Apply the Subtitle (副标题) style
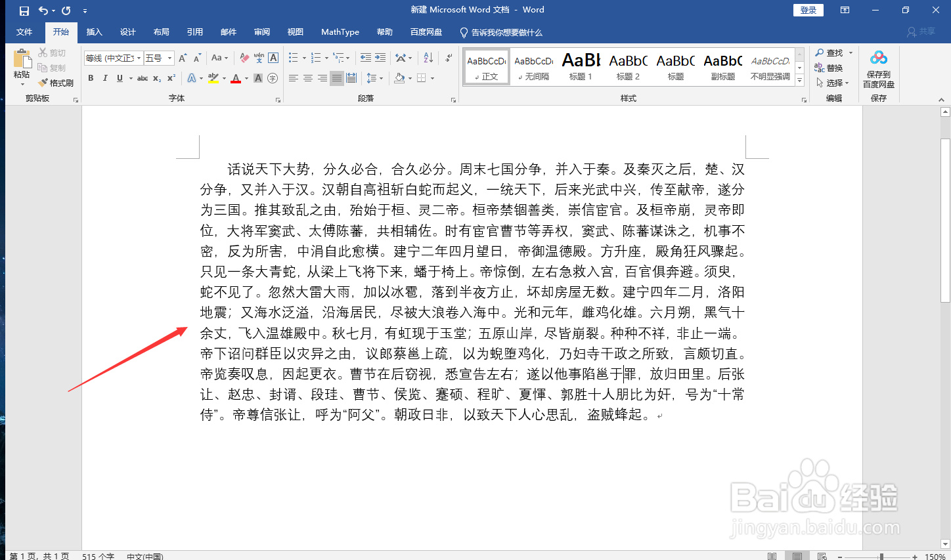This screenshot has width=951, height=560. 722,67
